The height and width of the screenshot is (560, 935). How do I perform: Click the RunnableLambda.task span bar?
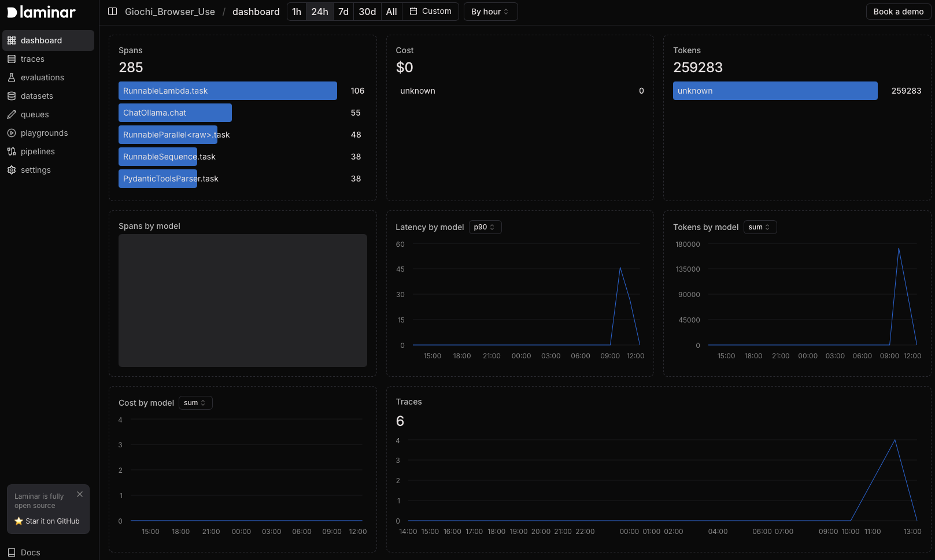(227, 91)
